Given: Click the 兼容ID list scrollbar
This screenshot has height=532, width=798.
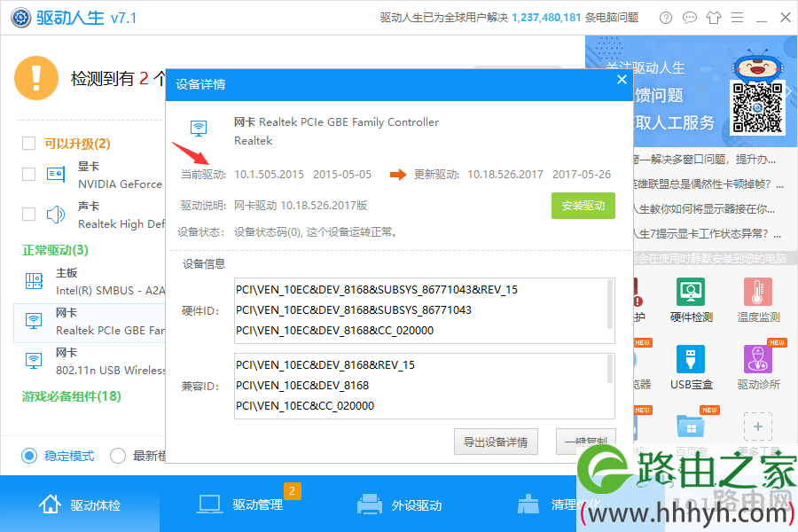Looking at the screenshot, I should click(610, 369).
